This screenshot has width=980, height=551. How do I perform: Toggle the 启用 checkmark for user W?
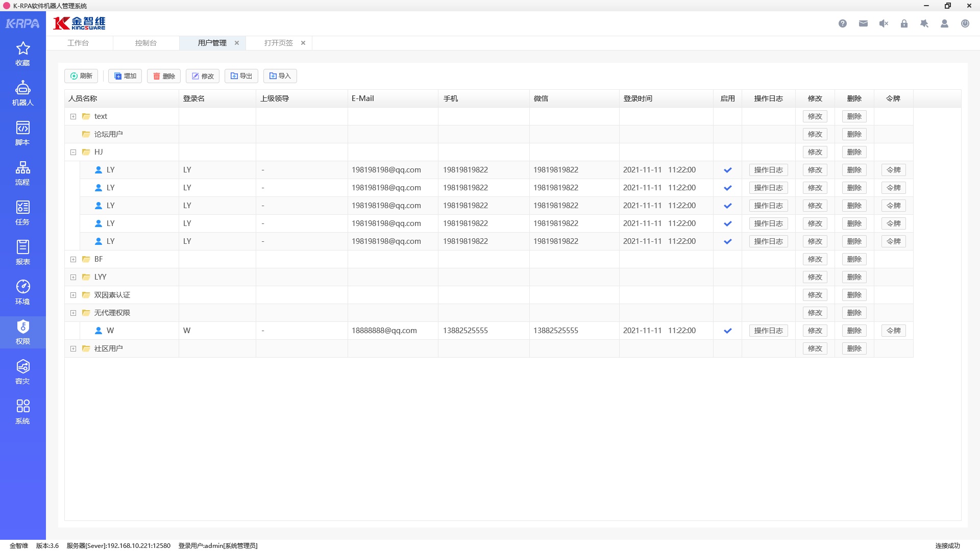tap(728, 331)
